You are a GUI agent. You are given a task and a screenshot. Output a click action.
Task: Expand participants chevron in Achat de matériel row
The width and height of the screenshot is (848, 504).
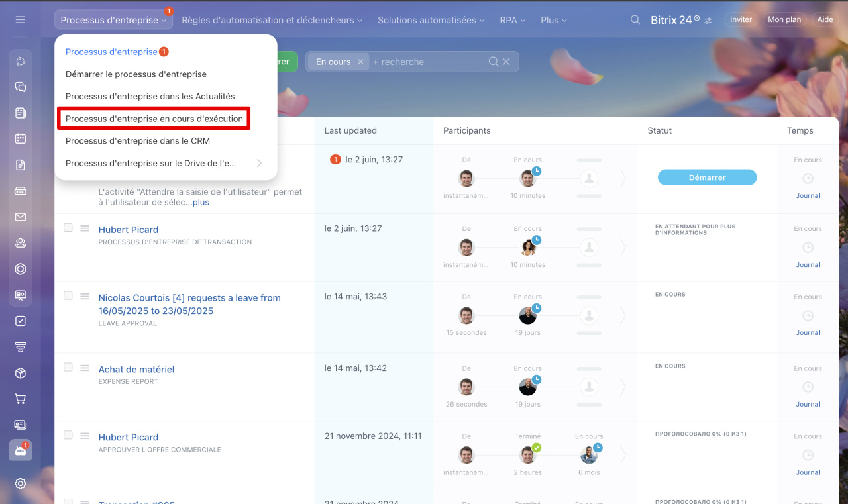(623, 387)
